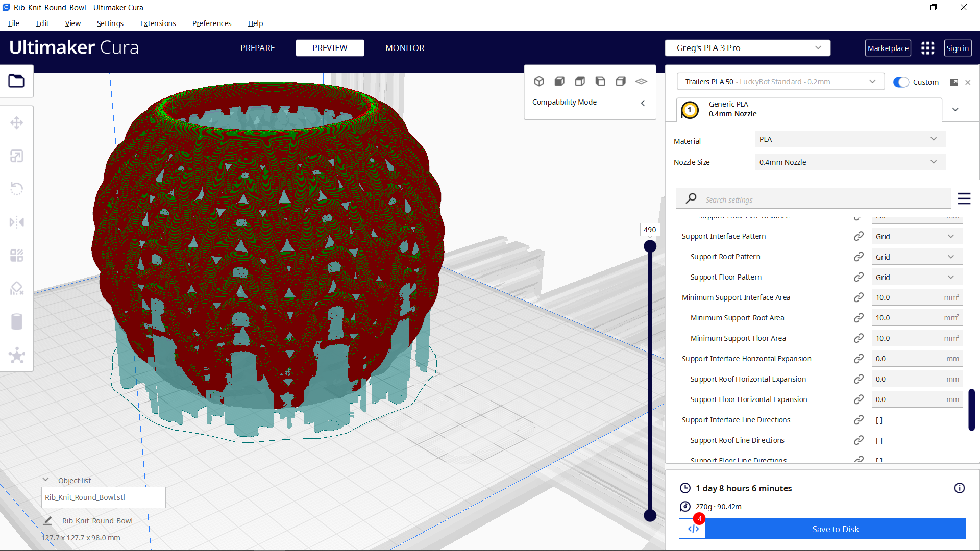980x551 pixels.
Task: Open the Greg's PLA 3 Pro printer dropdown
Action: (x=747, y=48)
